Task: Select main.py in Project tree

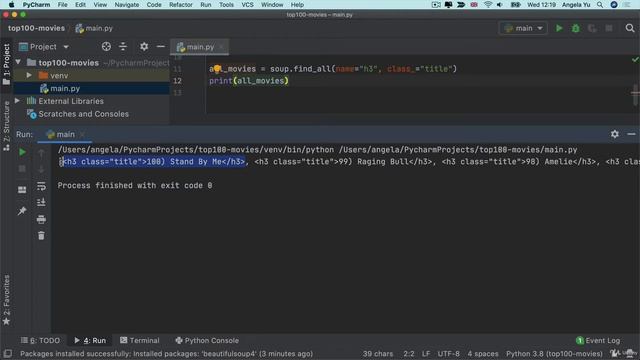Action: click(x=65, y=89)
